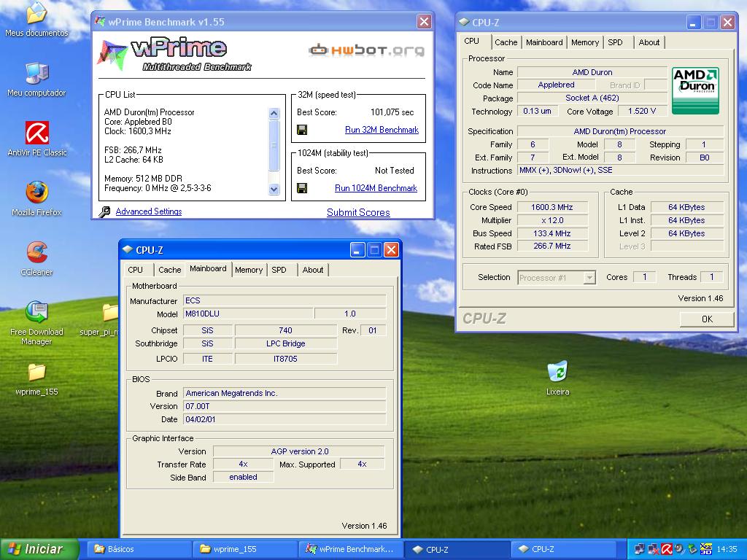
Task: Click the Advanced Settings wrench icon
Action: pyautogui.click(x=104, y=212)
